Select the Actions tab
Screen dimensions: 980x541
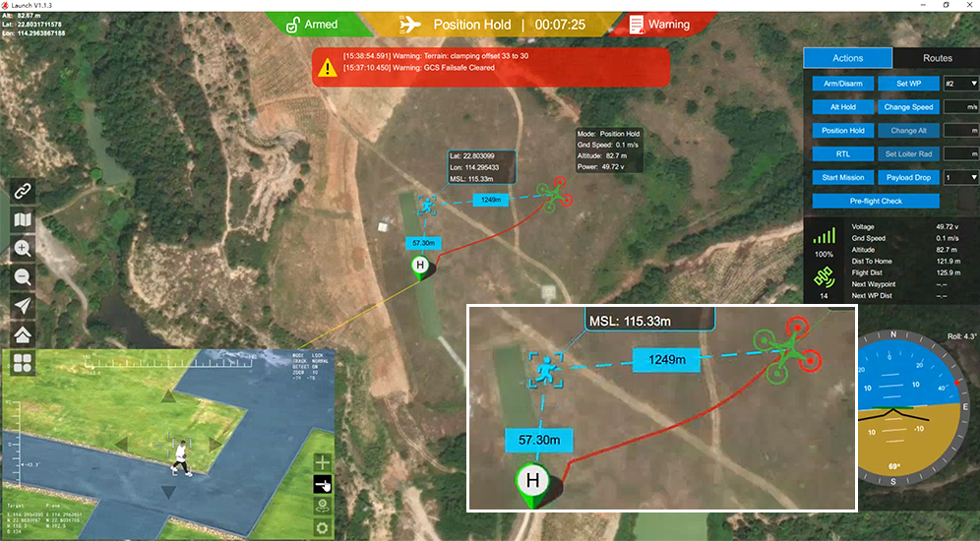847,58
